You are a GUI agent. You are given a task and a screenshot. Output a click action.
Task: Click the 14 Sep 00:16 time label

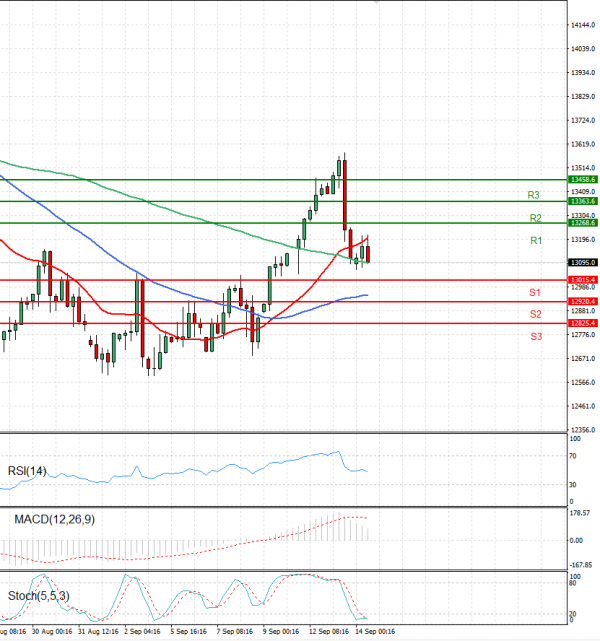[375, 632]
